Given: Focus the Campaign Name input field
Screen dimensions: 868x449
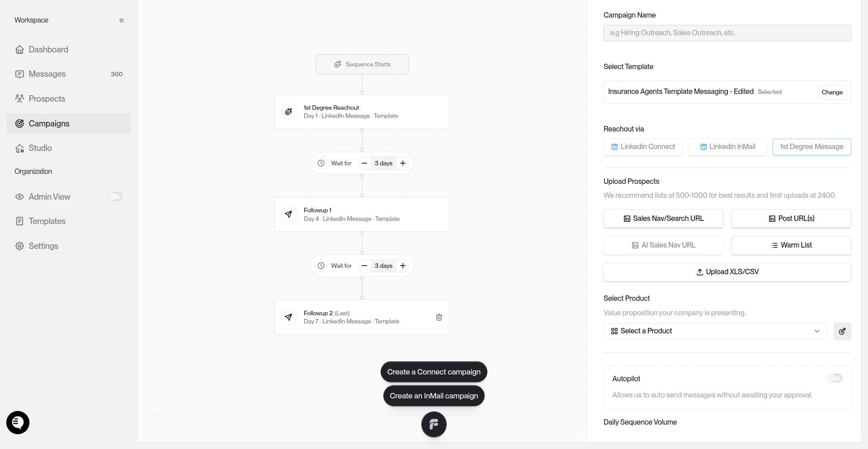Looking at the screenshot, I should coord(727,33).
